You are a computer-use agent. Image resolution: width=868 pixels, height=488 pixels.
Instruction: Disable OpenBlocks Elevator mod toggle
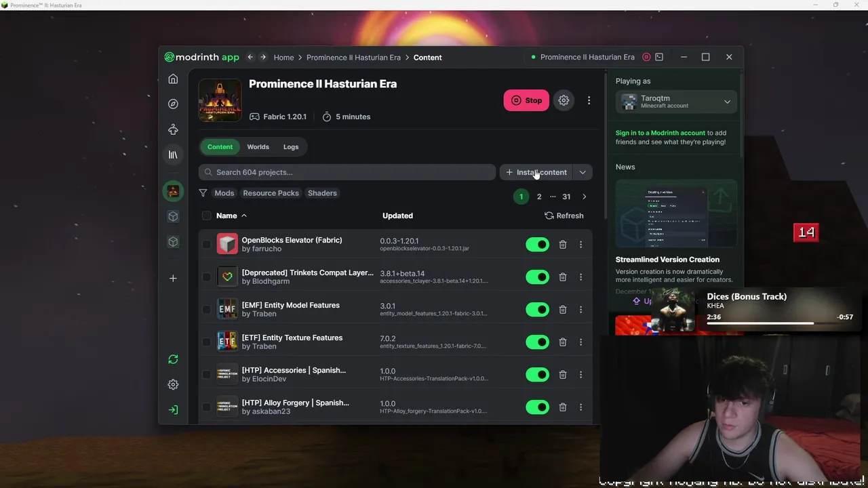pos(538,244)
